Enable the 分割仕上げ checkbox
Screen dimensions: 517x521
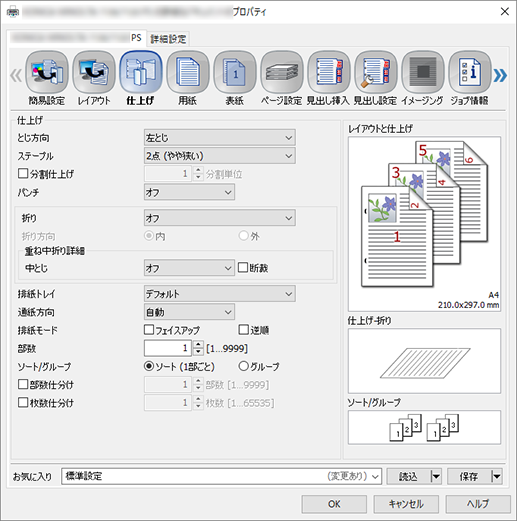pyautogui.click(x=23, y=173)
